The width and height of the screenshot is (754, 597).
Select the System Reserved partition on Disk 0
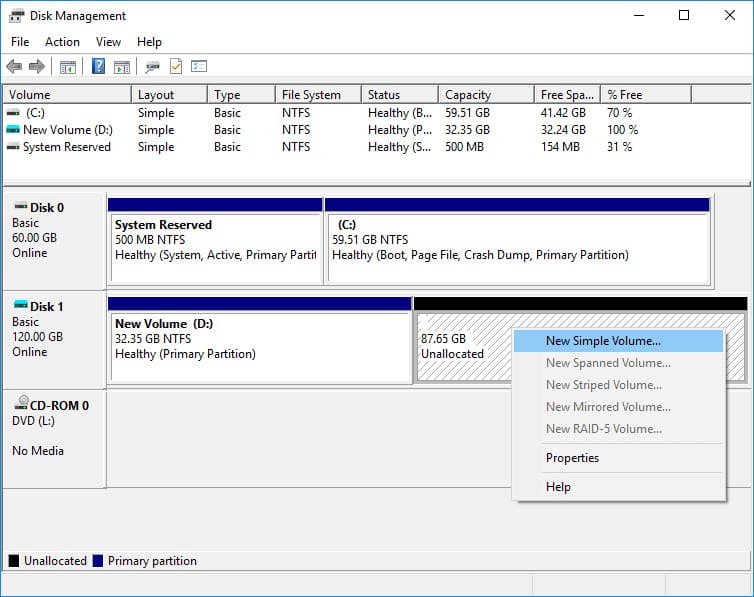215,240
